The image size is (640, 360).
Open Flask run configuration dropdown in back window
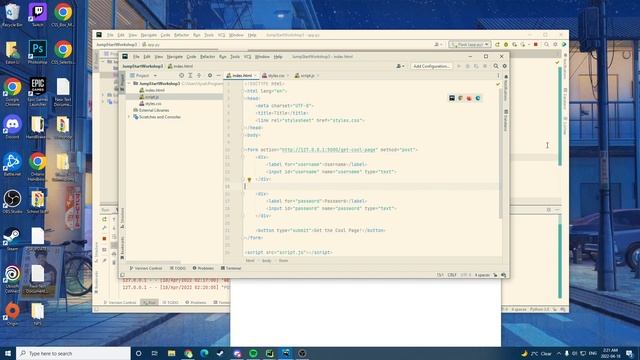coord(469,44)
